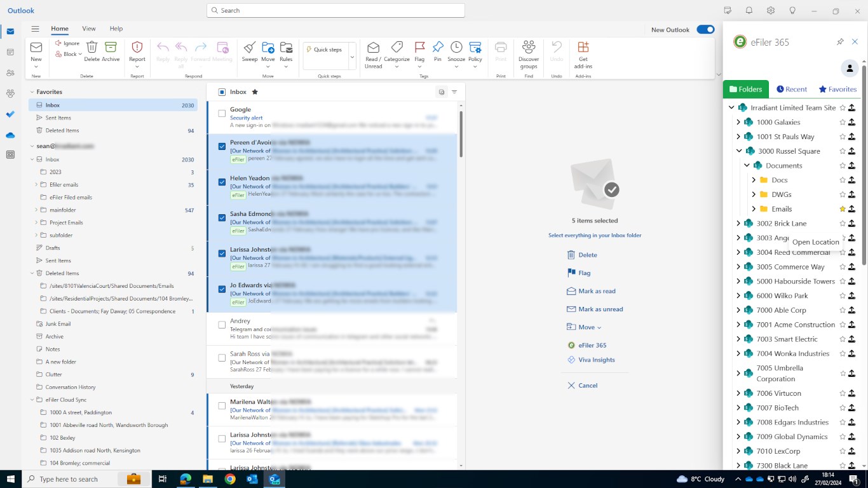Open the Snooze clock icon
This screenshot has width=868, height=488.
pyautogui.click(x=456, y=48)
